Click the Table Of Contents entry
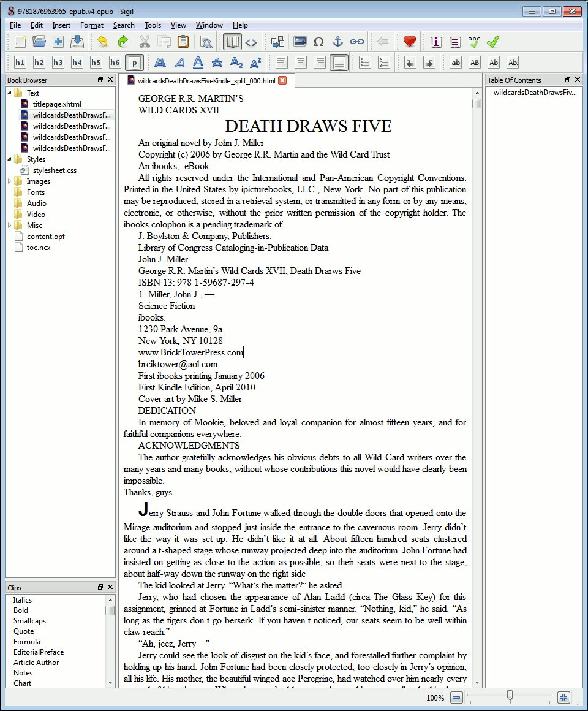588x711 pixels. [x=535, y=92]
